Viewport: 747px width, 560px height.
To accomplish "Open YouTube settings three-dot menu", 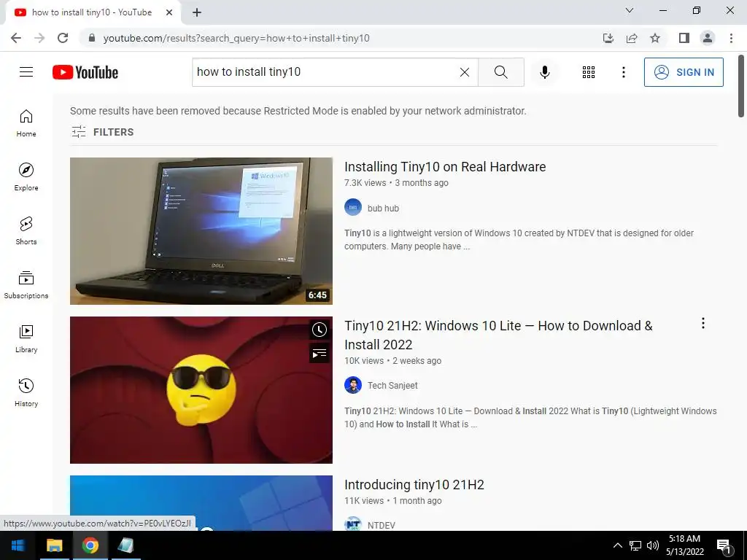I will point(623,72).
